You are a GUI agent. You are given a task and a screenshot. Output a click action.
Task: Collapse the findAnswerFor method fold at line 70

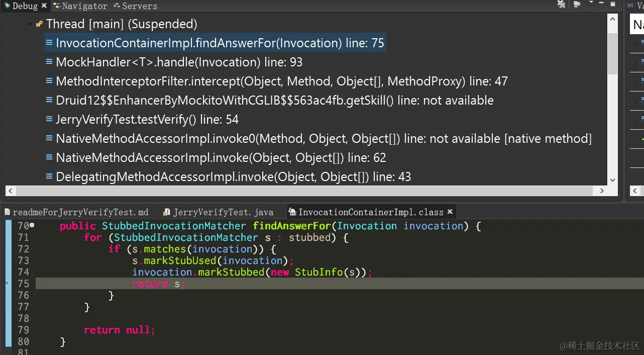tap(32, 225)
